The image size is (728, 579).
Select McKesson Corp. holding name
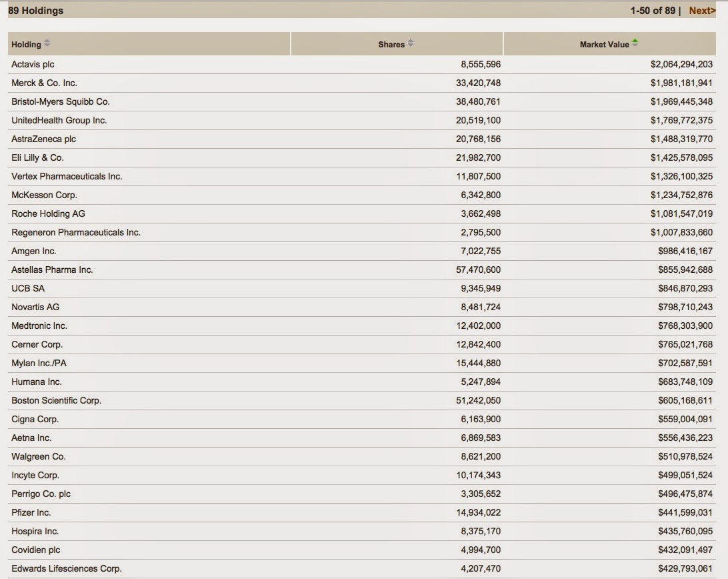(44, 195)
